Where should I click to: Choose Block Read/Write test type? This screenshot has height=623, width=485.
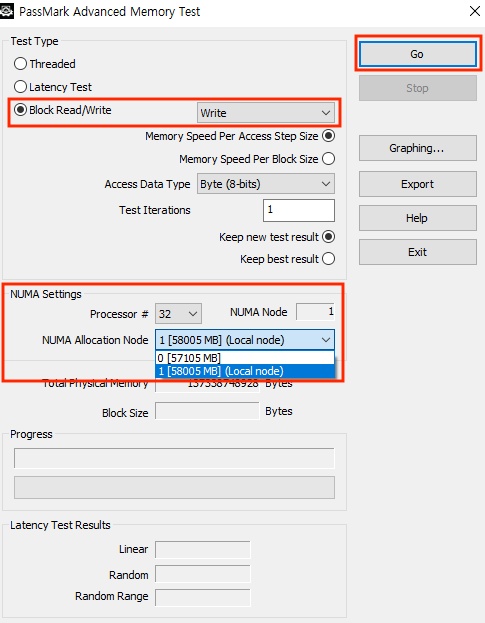[x=20, y=110]
